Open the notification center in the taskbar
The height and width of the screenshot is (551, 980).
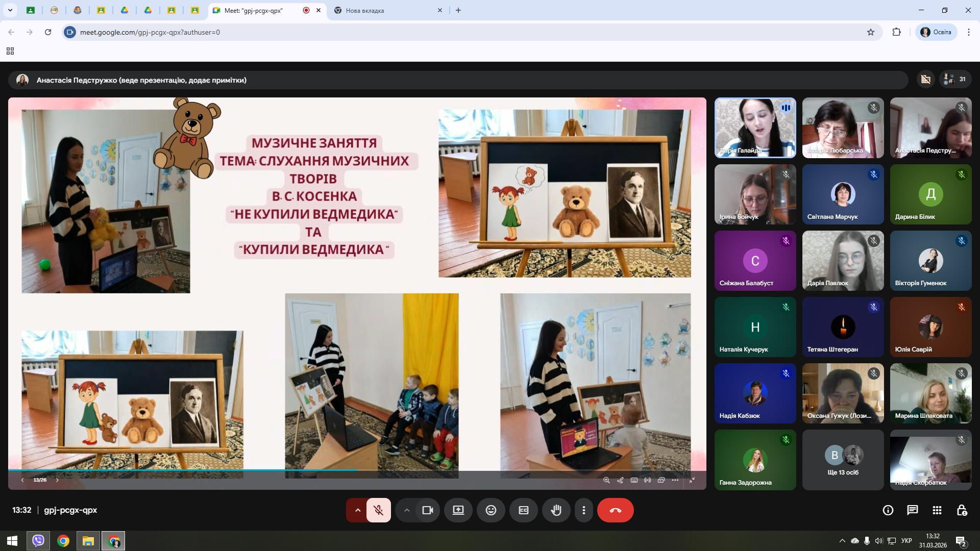point(961,541)
